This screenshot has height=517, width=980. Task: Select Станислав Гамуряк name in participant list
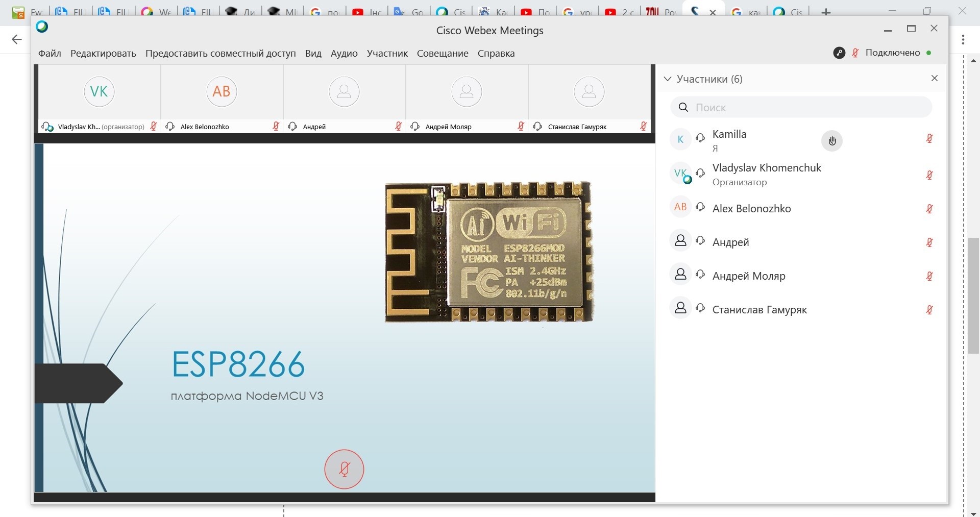759,309
